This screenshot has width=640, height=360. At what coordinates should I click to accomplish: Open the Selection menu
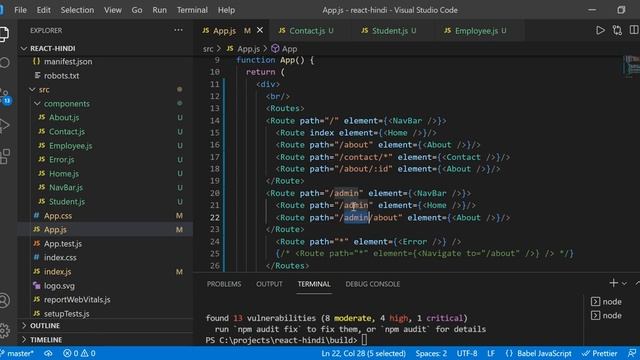[x=77, y=10]
